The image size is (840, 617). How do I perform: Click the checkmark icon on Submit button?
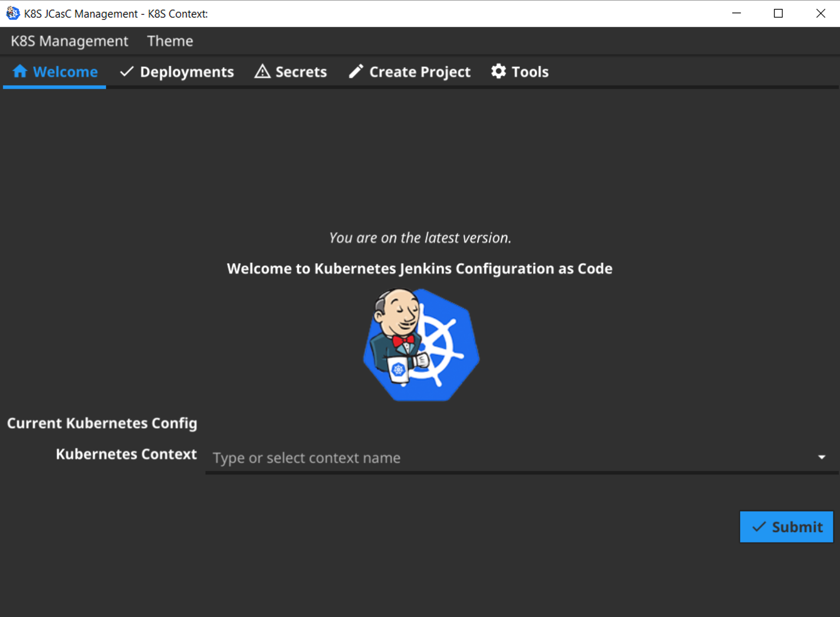point(758,526)
